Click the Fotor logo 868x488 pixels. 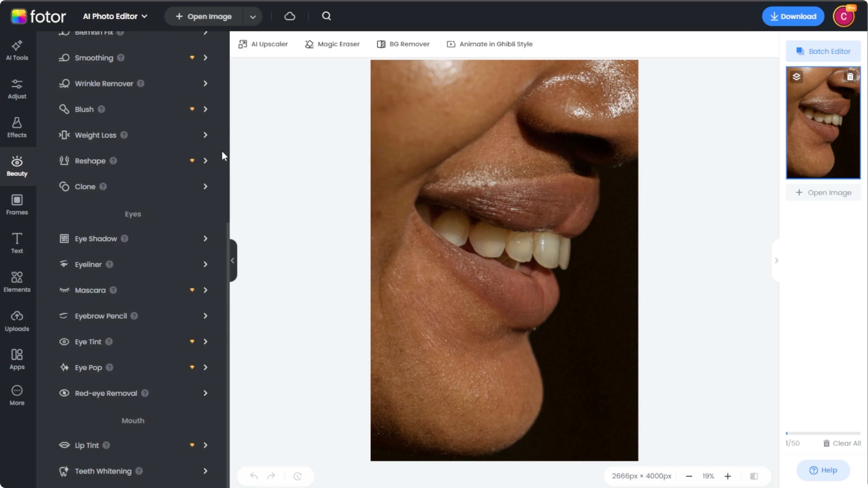38,16
